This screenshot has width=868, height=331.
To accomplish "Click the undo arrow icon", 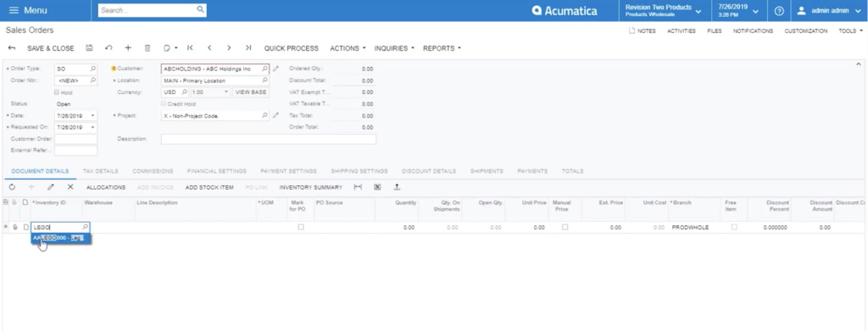I will pos(108,48).
